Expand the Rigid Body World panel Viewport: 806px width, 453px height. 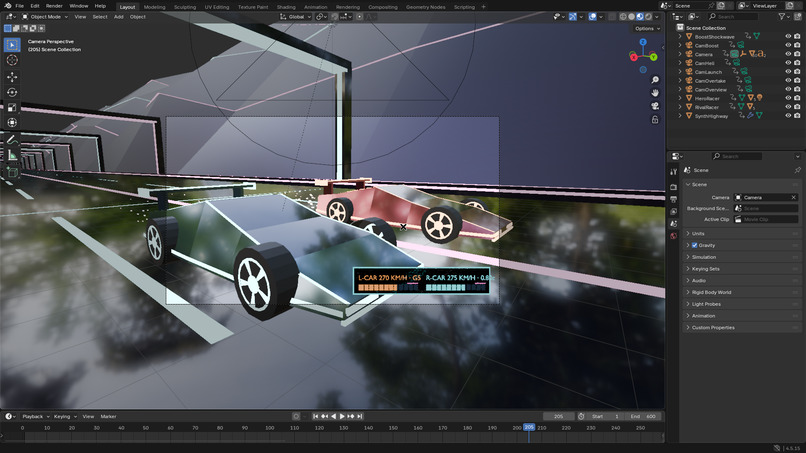click(741, 292)
